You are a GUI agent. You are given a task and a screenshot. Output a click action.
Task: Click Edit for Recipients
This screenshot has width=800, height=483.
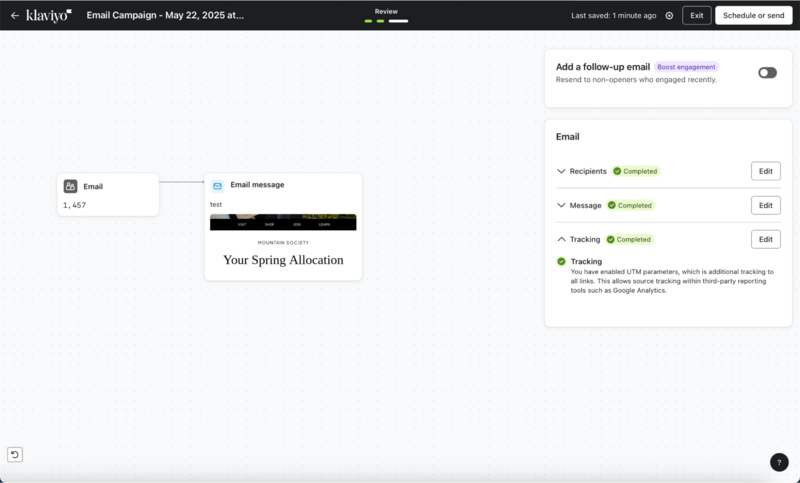pyautogui.click(x=765, y=171)
